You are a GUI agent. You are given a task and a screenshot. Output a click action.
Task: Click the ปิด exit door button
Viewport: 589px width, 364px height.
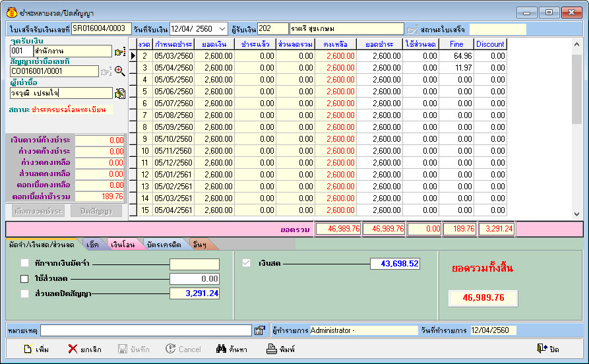click(547, 349)
